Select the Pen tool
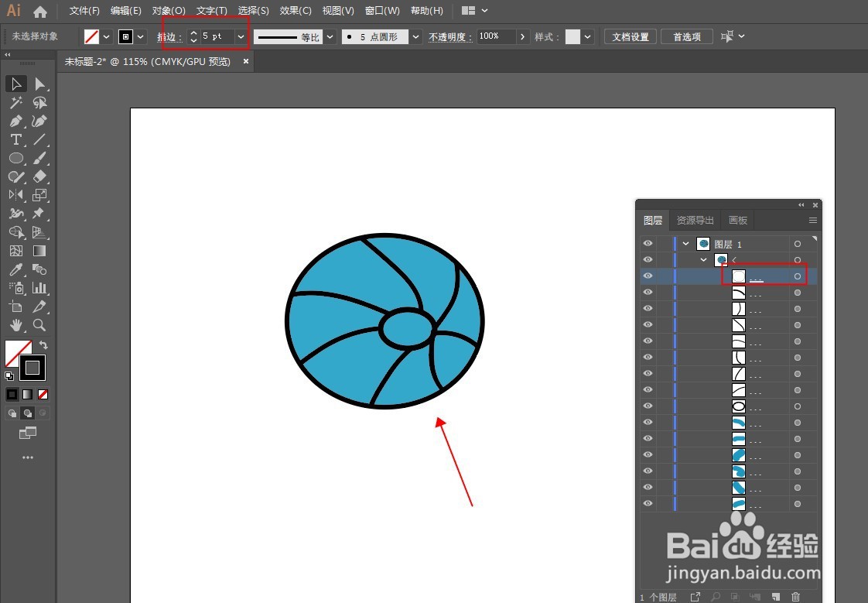Image resolution: width=868 pixels, height=603 pixels. pos(16,121)
